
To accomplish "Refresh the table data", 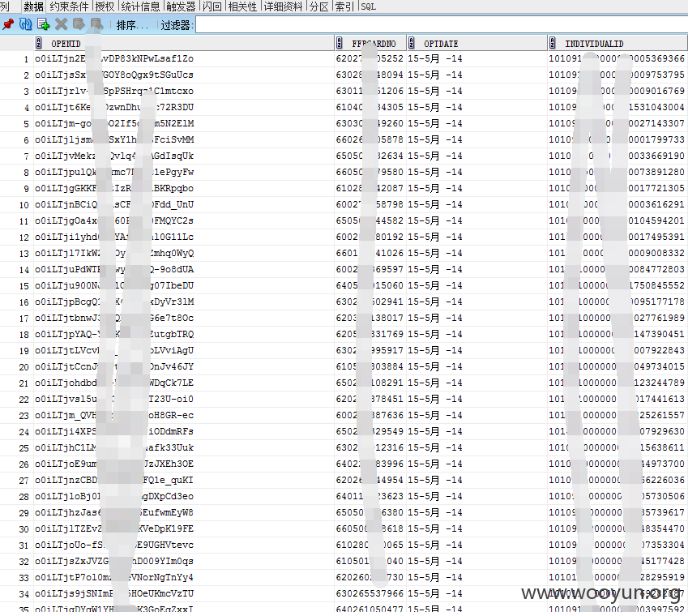I will pyautogui.click(x=25, y=24).
